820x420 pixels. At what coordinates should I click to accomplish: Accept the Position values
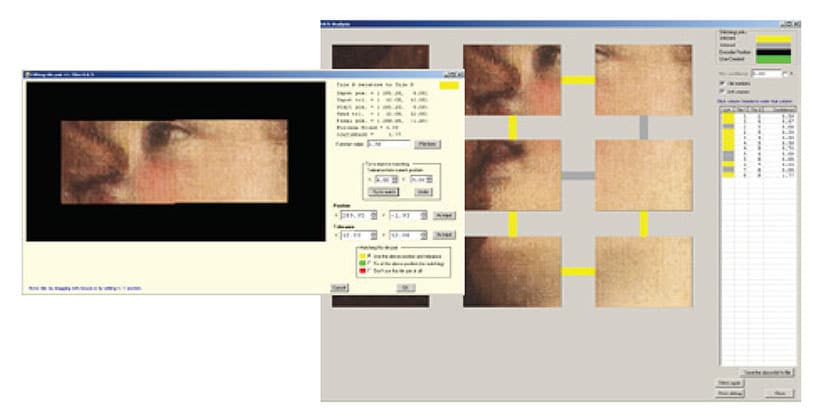[x=444, y=215]
